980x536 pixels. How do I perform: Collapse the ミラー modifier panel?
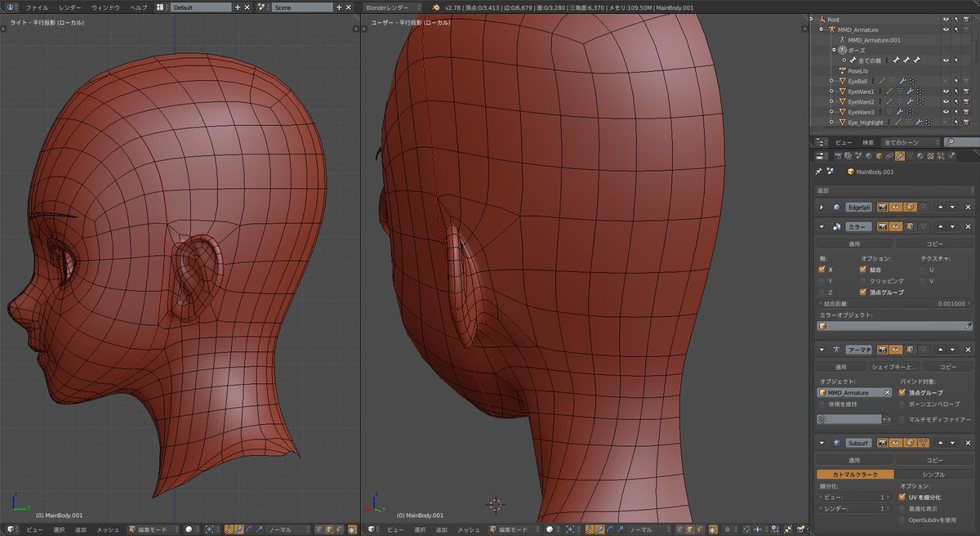click(x=822, y=226)
